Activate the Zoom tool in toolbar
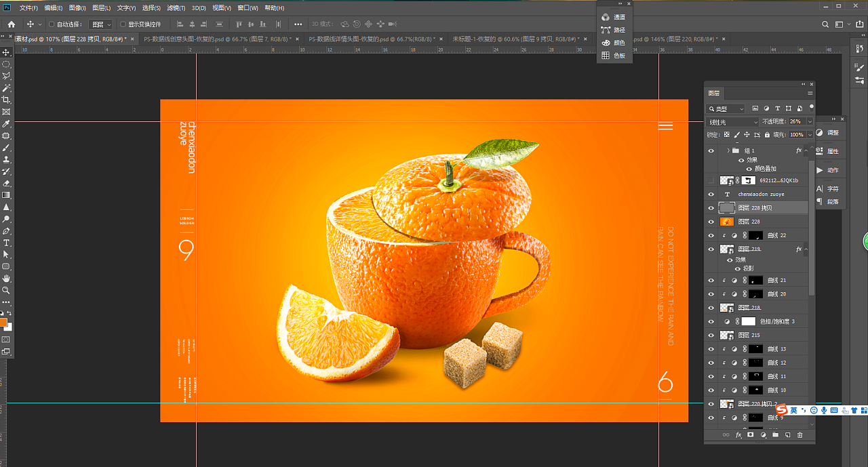Screen dimensions: 868x467 pos(6,290)
